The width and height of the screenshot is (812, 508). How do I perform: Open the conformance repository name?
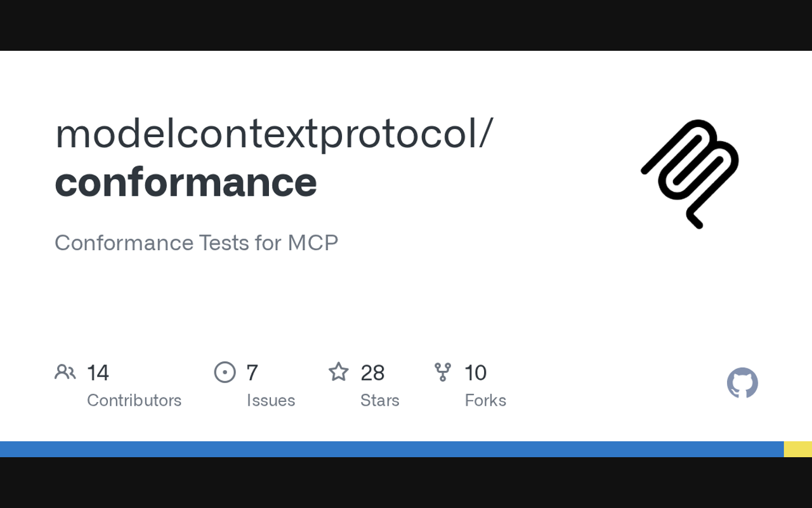pos(186,182)
